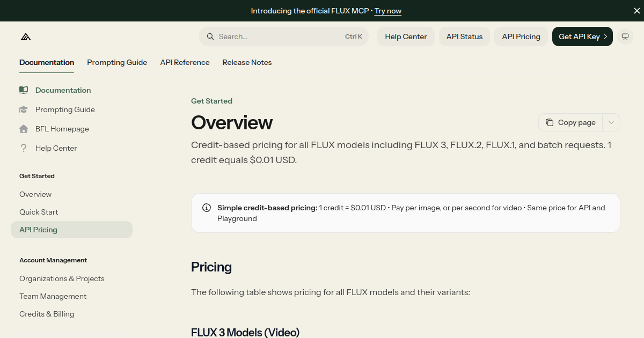Click the Get Started sidebar section label
The width and height of the screenshot is (644, 338).
click(37, 176)
